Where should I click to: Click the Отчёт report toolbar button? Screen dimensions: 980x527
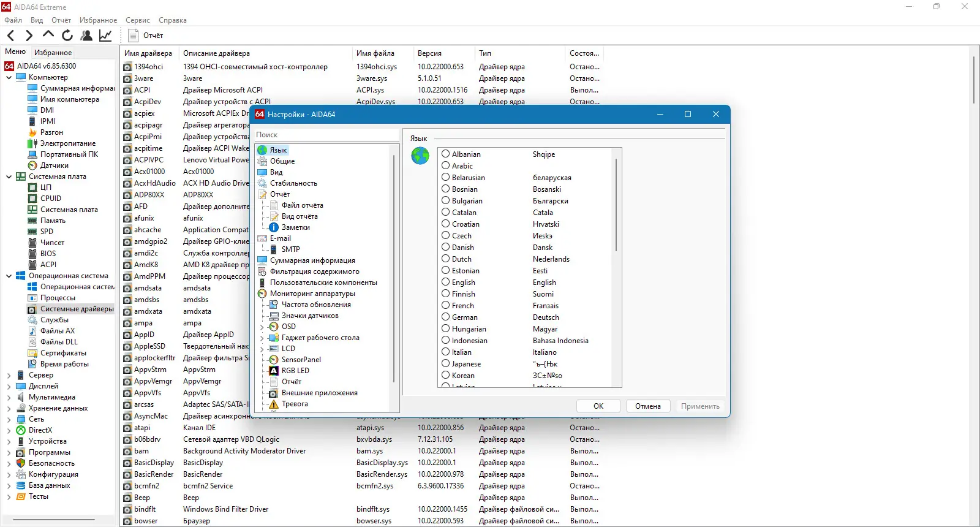tap(146, 36)
